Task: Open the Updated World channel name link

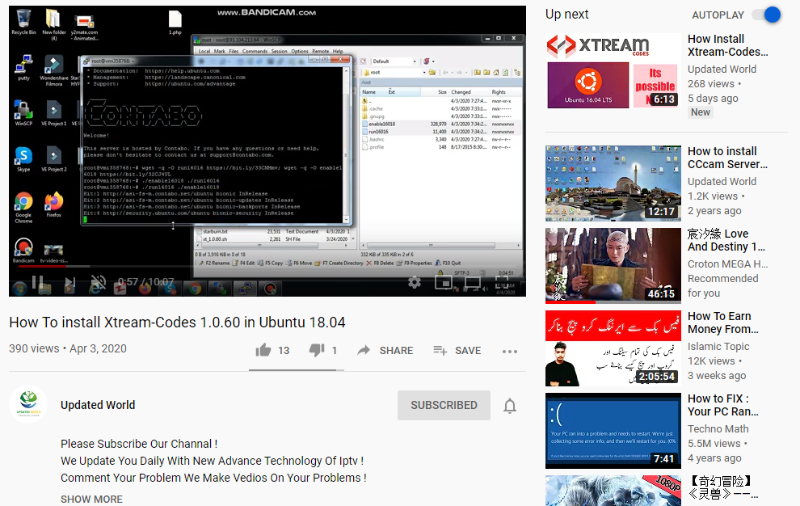Action: pos(98,405)
